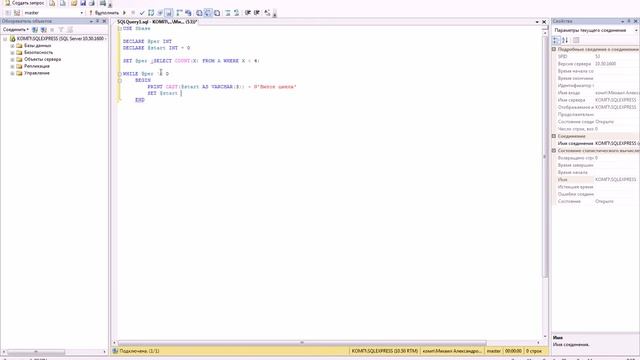This screenshot has width=640, height=360.
Task: Click the Stop icon in Object Explorer toolbar
Action: coord(52,30)
